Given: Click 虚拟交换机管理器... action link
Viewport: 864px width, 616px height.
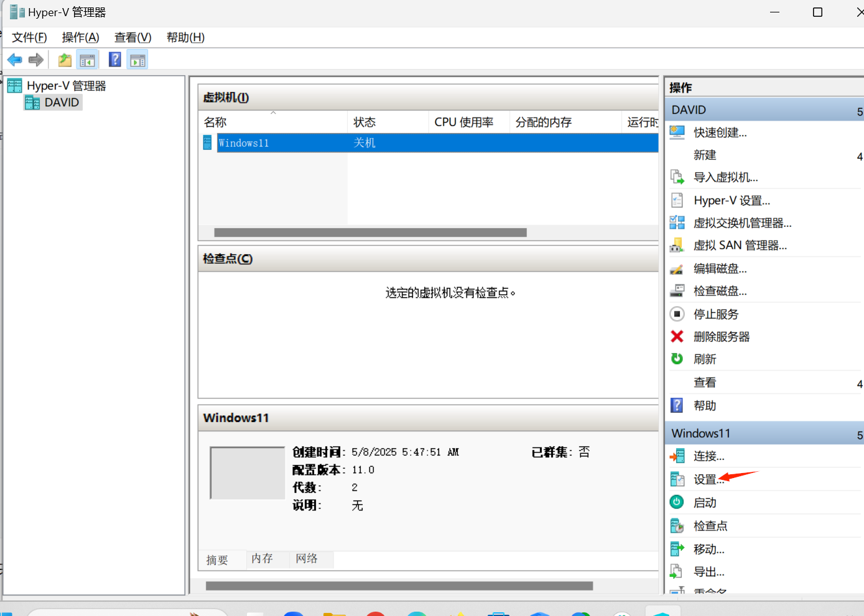Looking at the screenshot, I should coord(743,223).
